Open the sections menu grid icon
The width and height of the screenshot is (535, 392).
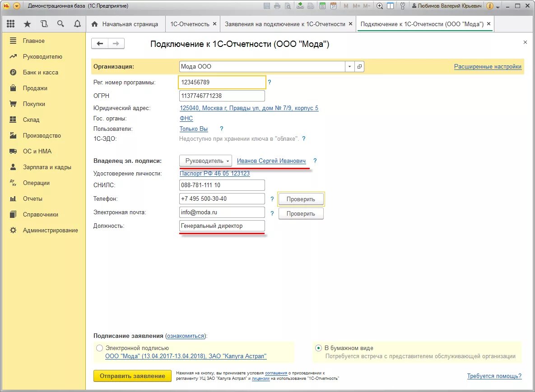[10, 24]
